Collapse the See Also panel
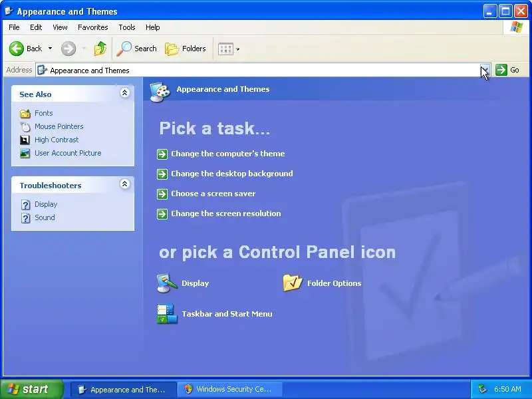The image size is (532, 399). point(125,92)
